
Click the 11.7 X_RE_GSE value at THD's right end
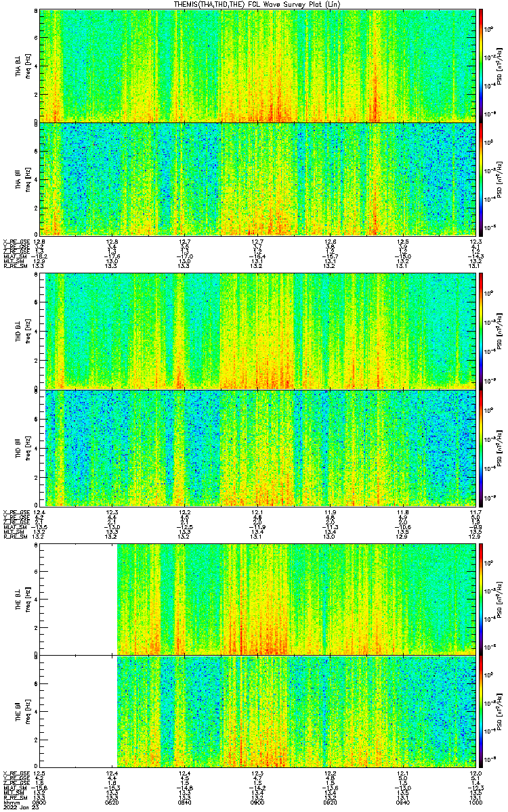click(x=475, y=512)
